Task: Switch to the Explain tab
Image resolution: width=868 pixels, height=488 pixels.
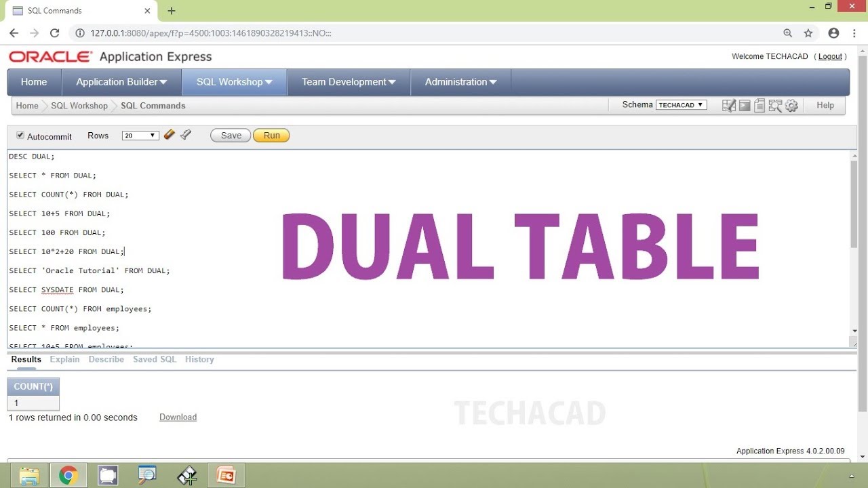Action: tap(64, 359)
